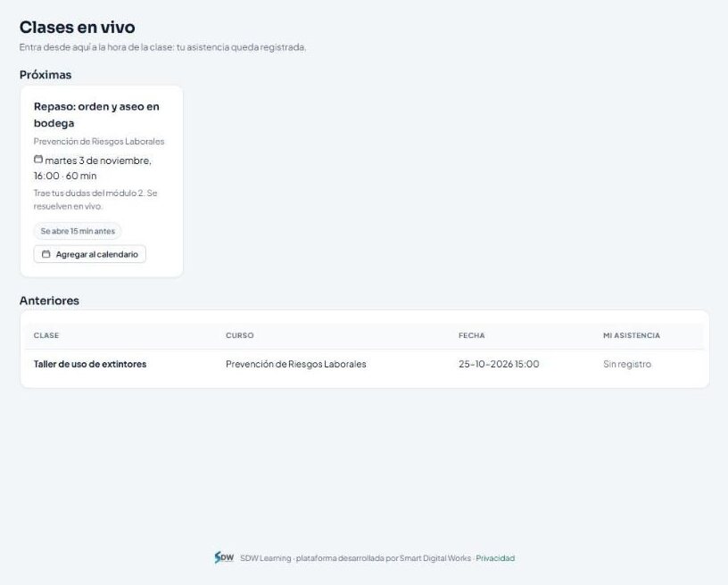
Task: Click the "Clases en vivo" page heading
Action: tap(77, 28)
